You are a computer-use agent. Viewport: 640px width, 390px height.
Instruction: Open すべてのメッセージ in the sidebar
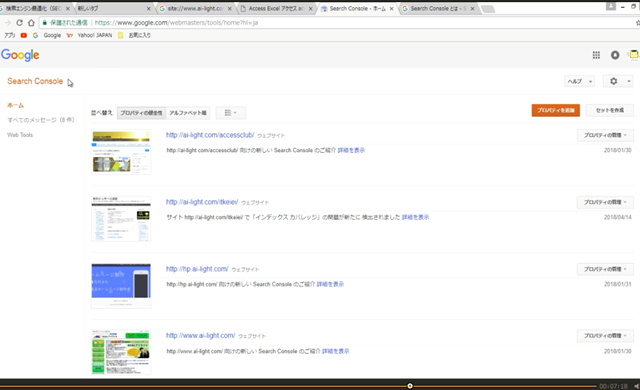(41, 120)
